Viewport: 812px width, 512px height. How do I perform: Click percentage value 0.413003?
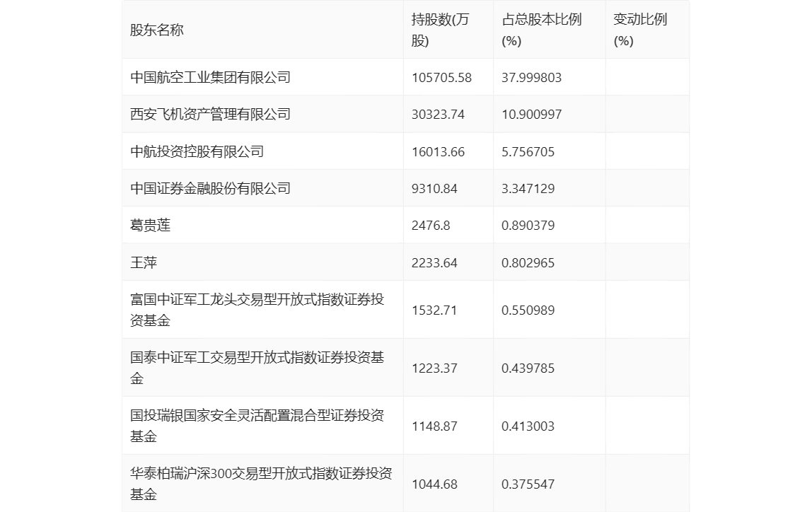[x=528, y=426]
